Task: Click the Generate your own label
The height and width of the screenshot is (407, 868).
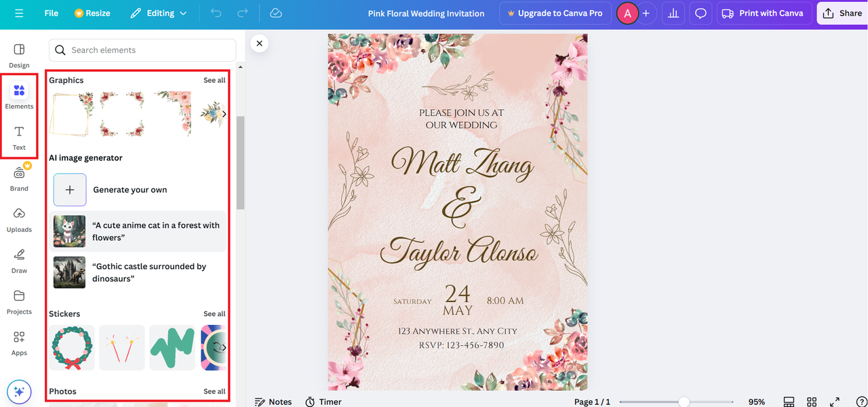Action: coord(130,190)
